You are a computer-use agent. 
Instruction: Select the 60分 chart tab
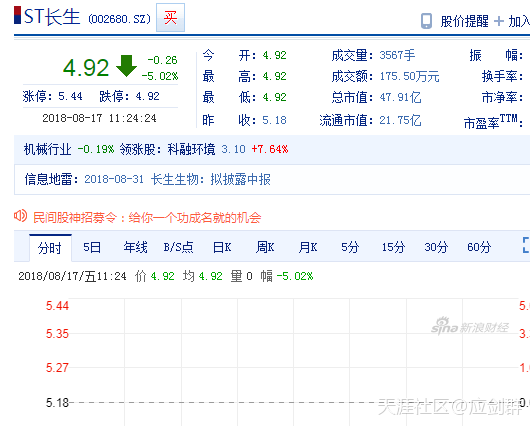[x=479, y=247]
